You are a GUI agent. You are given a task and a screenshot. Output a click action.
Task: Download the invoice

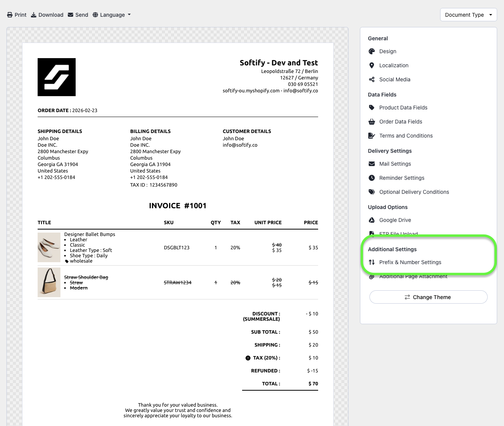coord(47,15)
